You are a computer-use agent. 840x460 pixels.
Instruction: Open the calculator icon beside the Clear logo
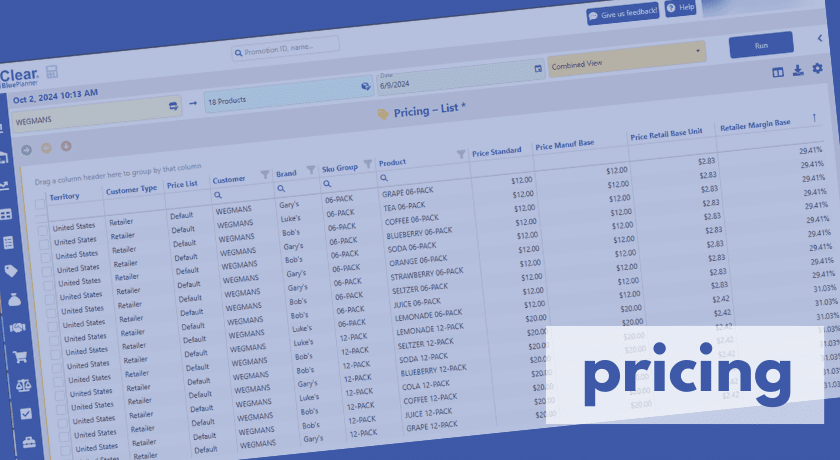pyautogui.click(x=51, y=72)
